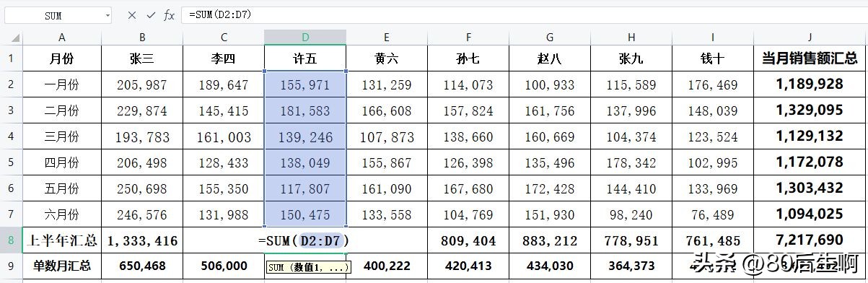The image size is (868, 283).
Task: Click cell with value 400,222
Action: point(387,266)
